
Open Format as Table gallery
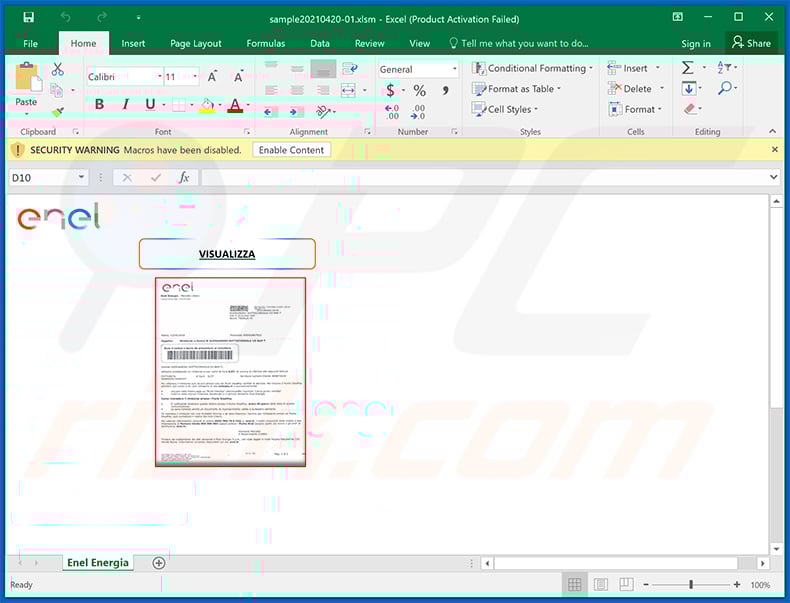[x=517, y=89]
